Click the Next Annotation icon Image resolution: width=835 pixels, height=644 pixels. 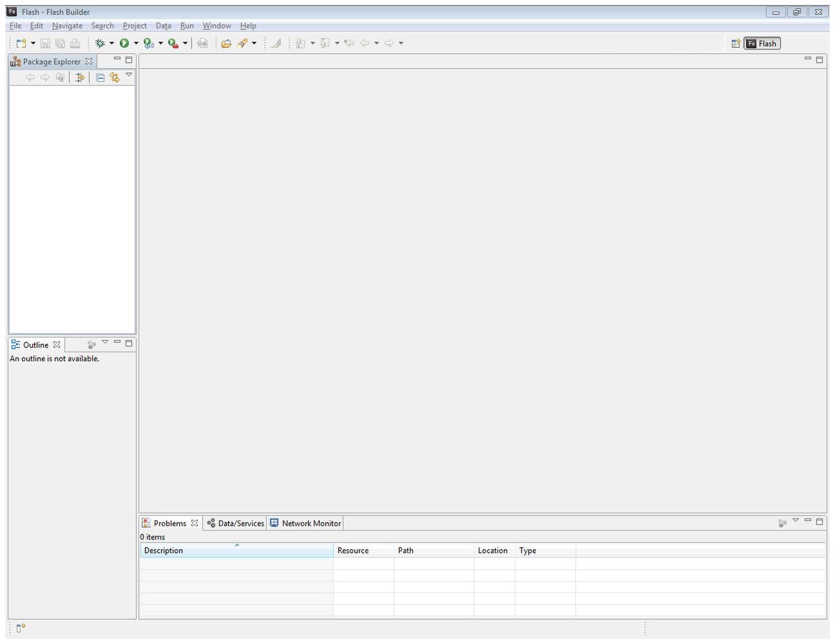click(300, 43)
